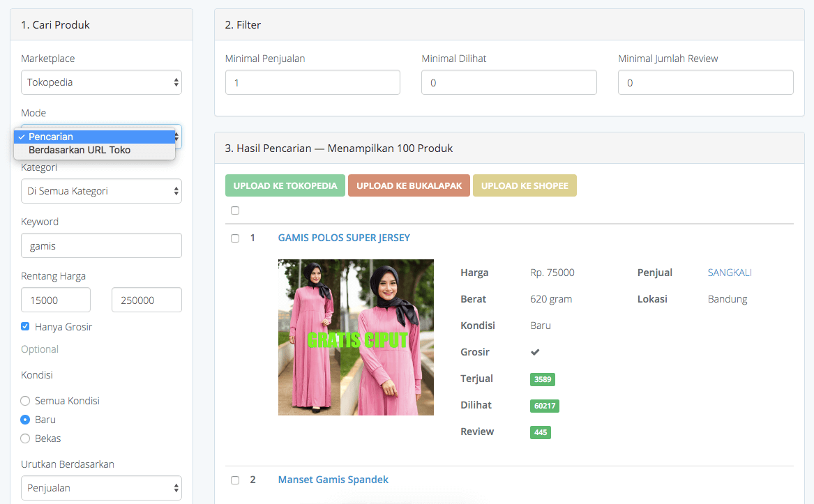The image size is (814, 504).
Task: Check the box for product 1
Action: [x=235, y=238]
